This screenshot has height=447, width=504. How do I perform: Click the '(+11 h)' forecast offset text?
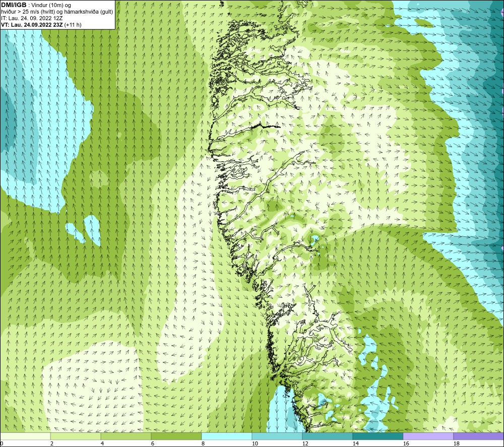point(73,25)
